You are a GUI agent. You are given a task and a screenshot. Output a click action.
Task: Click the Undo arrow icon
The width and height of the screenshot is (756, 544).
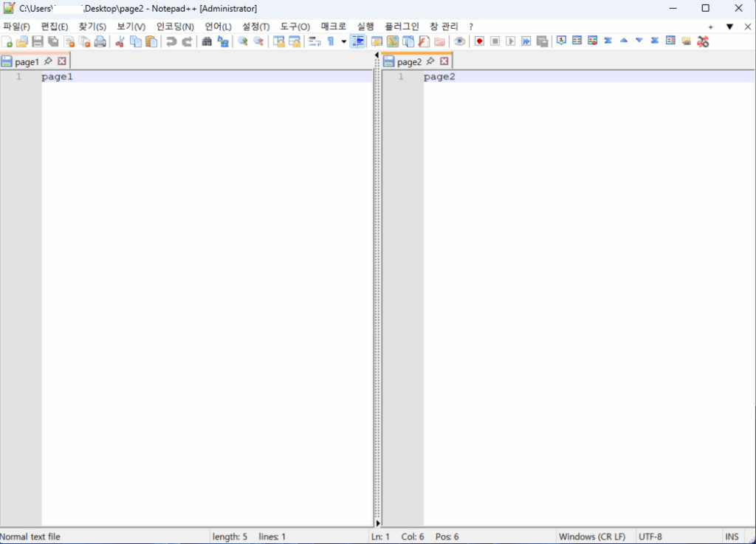pyautogui.click(x=171, y=41)
